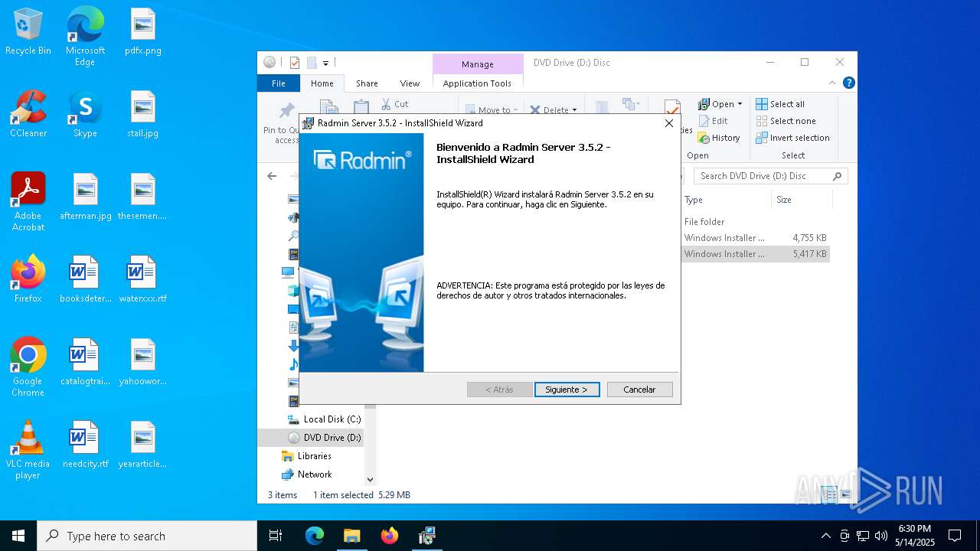Open File Explorer from the taskbar
This screenshot has height=551, width=980.
[351, 536]
